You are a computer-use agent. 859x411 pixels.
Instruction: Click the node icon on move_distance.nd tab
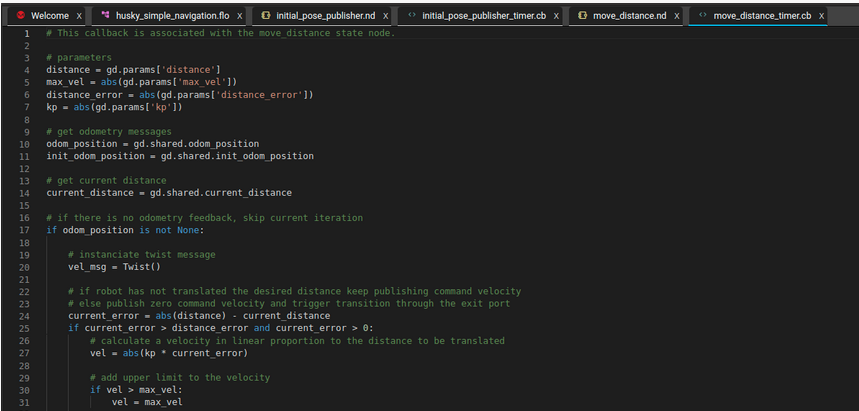583,15
